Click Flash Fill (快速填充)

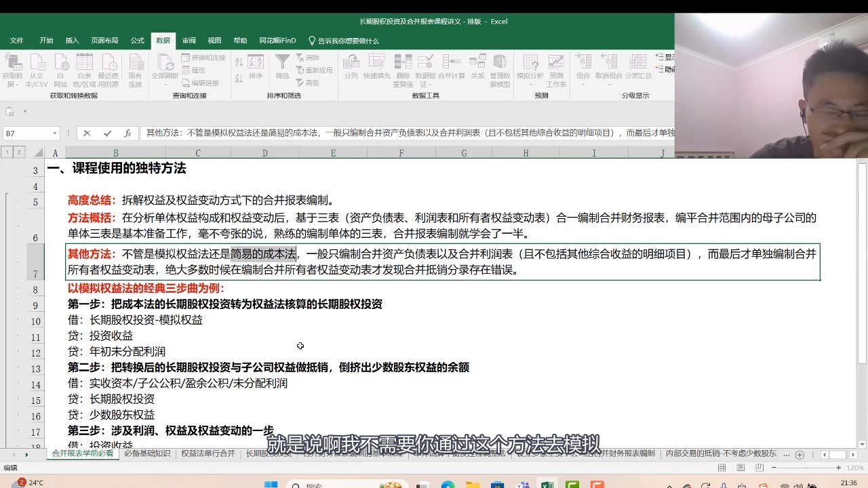[x=376, y=67]
